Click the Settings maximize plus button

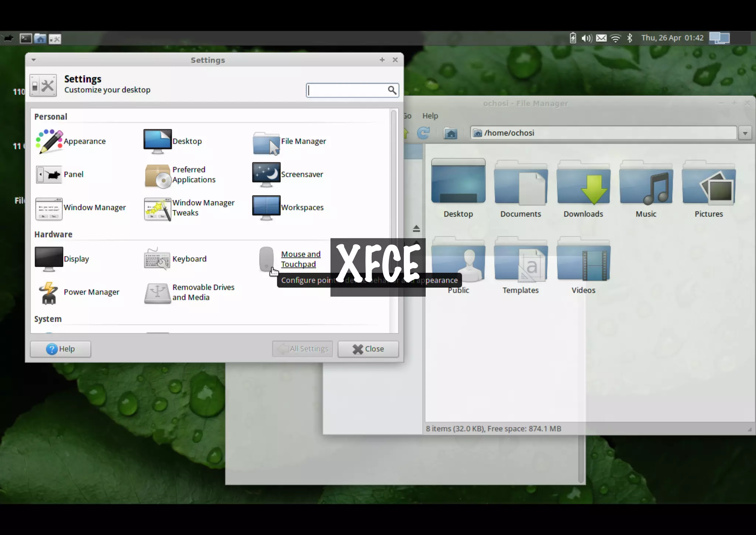pyautogui.click(x=382, y=60)
